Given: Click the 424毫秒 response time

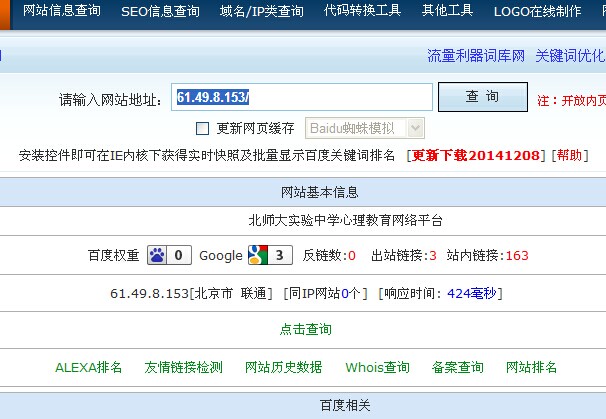Looking at the screenshot, I should click(472, 294).
